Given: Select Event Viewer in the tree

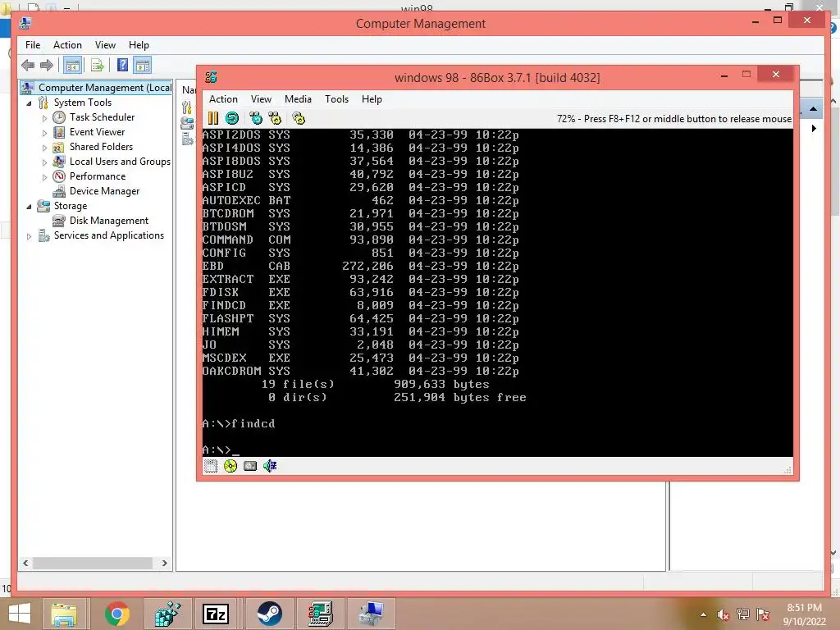Looking at the screenshot, I should (x=97, y=132).
